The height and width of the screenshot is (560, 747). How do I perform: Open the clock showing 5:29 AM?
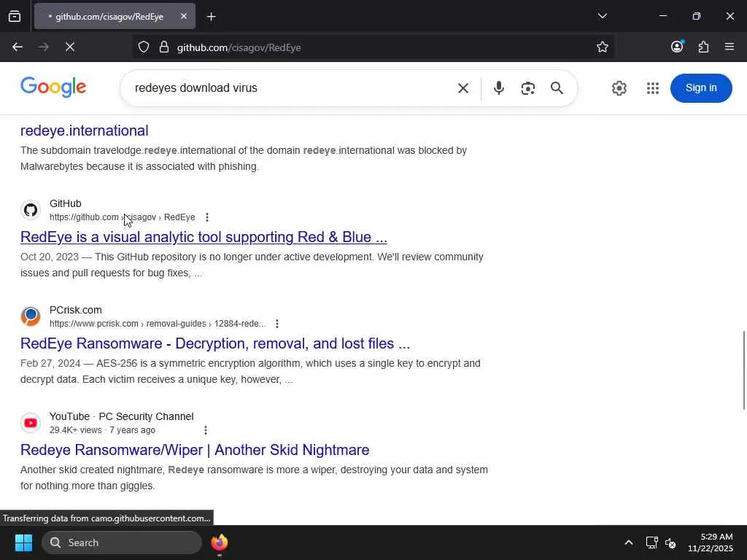tap(711, 542)
